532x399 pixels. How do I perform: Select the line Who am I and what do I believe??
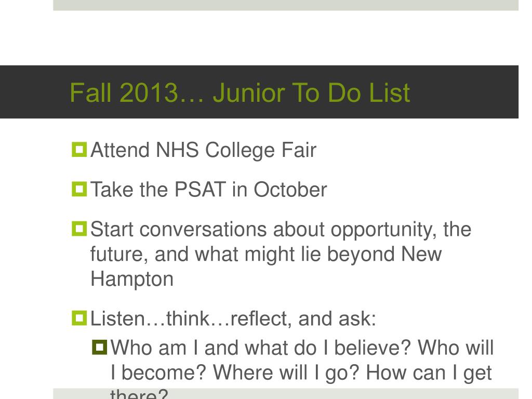point(261,348)
